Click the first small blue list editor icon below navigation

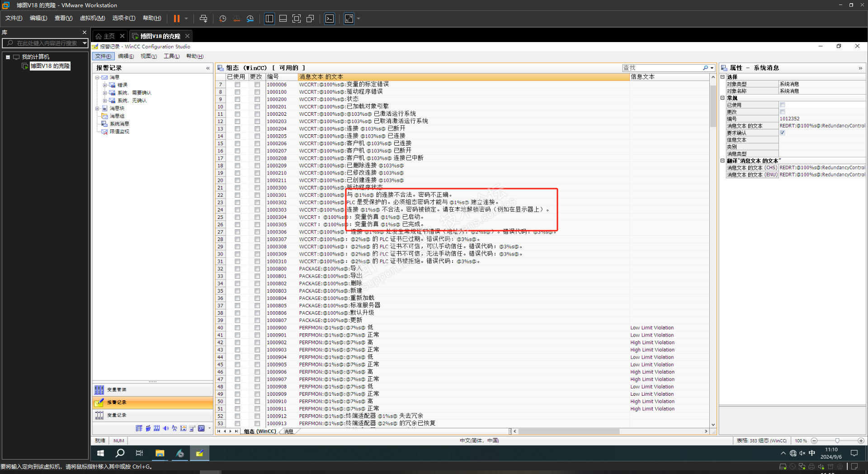point(139,428)
